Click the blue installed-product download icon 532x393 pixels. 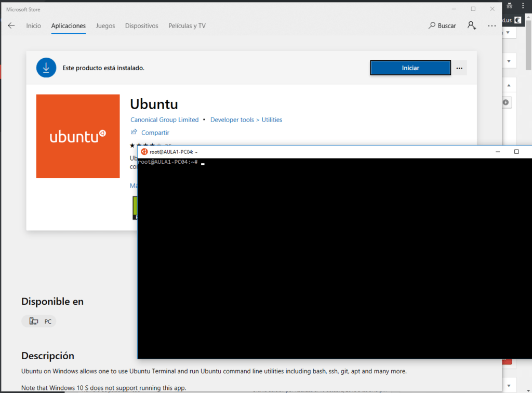[x=46, y=68]
